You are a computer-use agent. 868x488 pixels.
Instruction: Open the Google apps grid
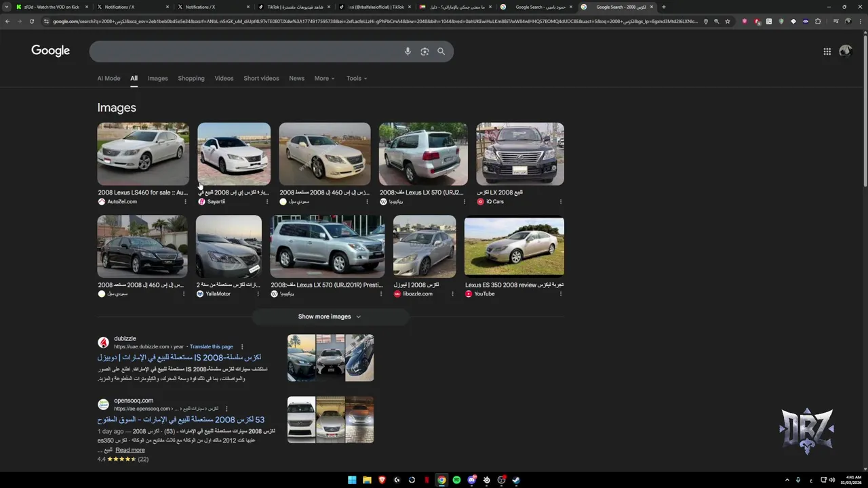point(827,52)
